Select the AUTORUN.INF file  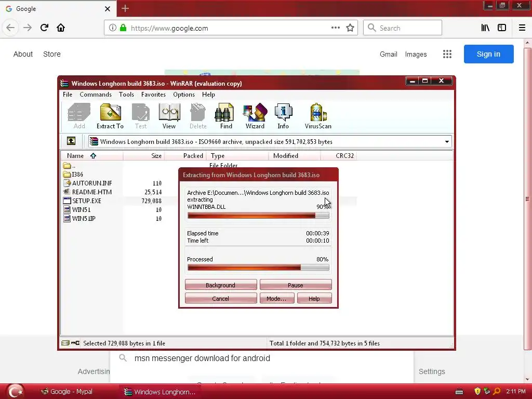tap(87, 183)
